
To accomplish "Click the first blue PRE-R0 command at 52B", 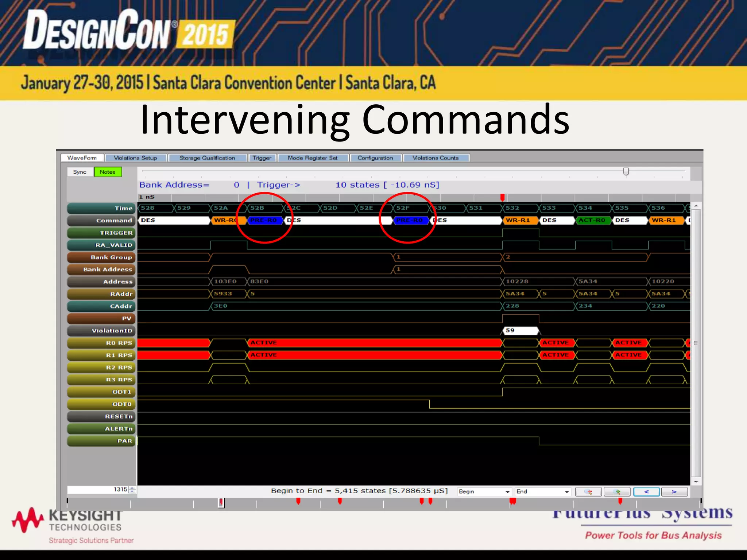I will 265,220.
